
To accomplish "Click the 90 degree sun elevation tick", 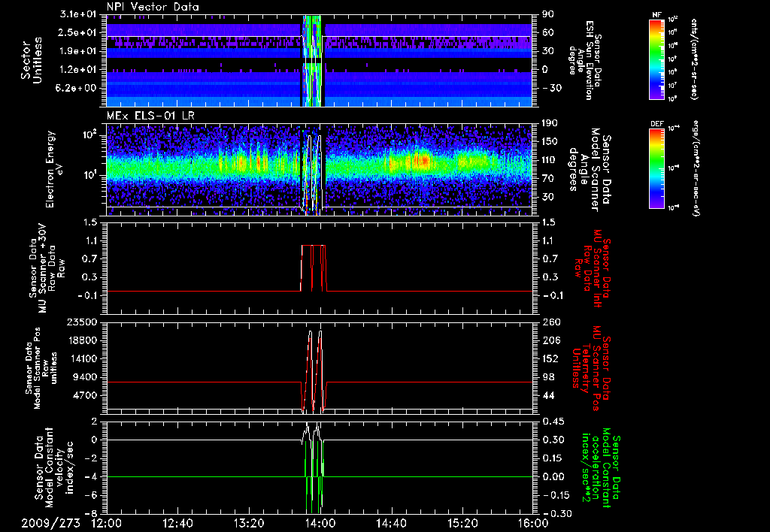I will [547, 14].
